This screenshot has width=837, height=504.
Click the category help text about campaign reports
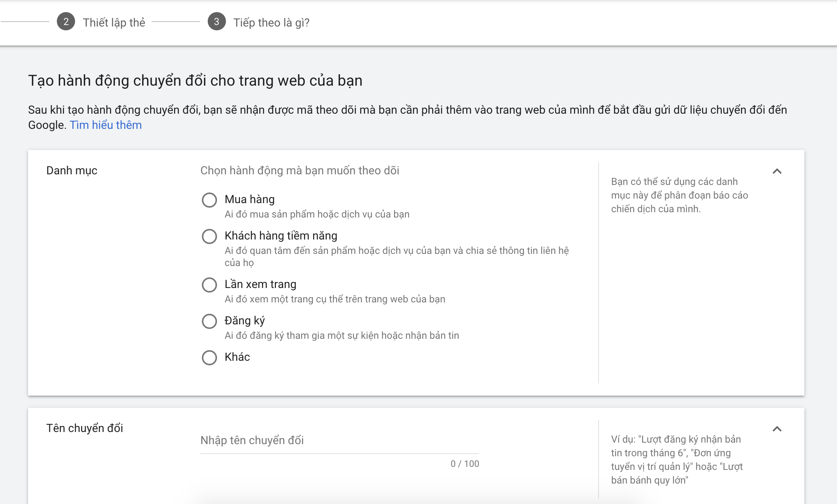pyautogui.click(x=679, y=195)
